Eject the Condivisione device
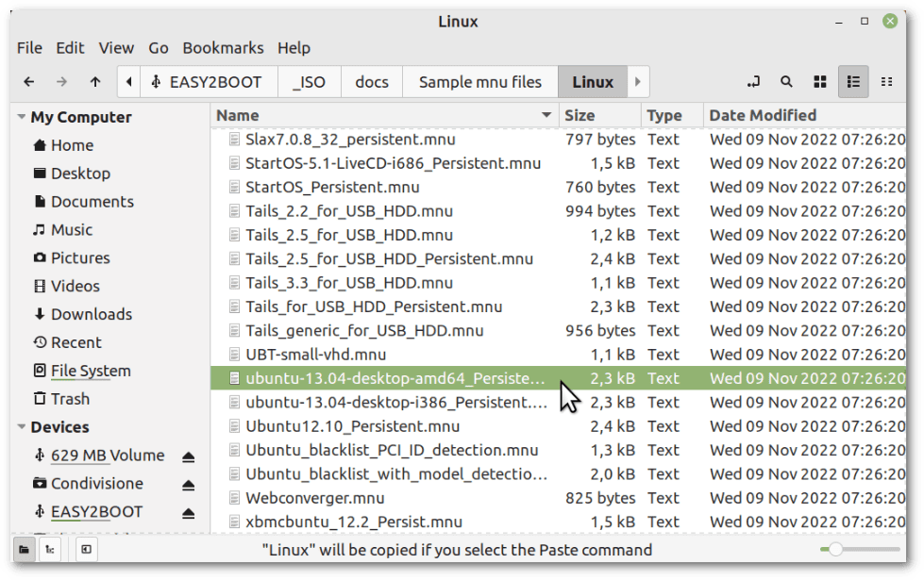The height and width of the screenshot is (580, 924). (188, 484)
